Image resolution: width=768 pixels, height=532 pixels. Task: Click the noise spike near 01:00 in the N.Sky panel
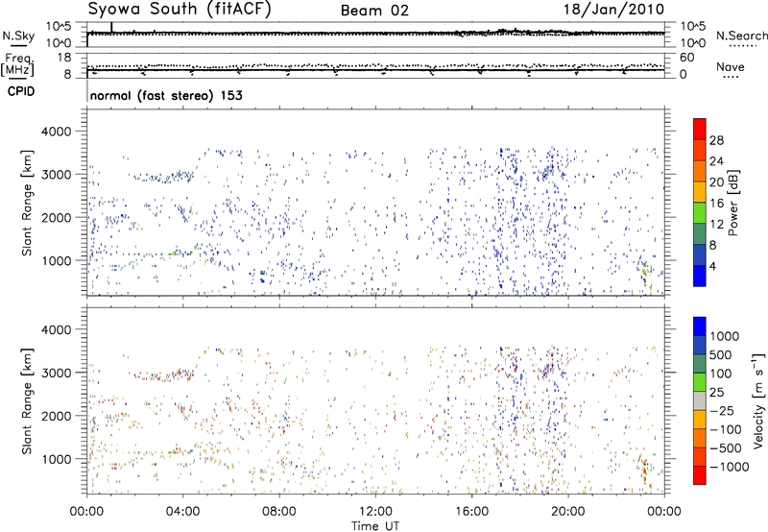[x=111, y=28]
